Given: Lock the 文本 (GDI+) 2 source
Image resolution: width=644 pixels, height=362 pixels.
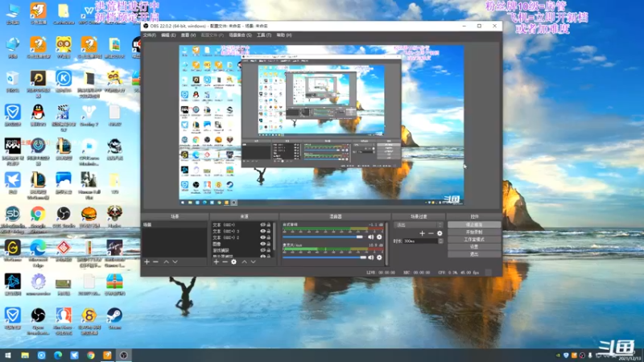Looking at the screenshot, I should 269,237.
